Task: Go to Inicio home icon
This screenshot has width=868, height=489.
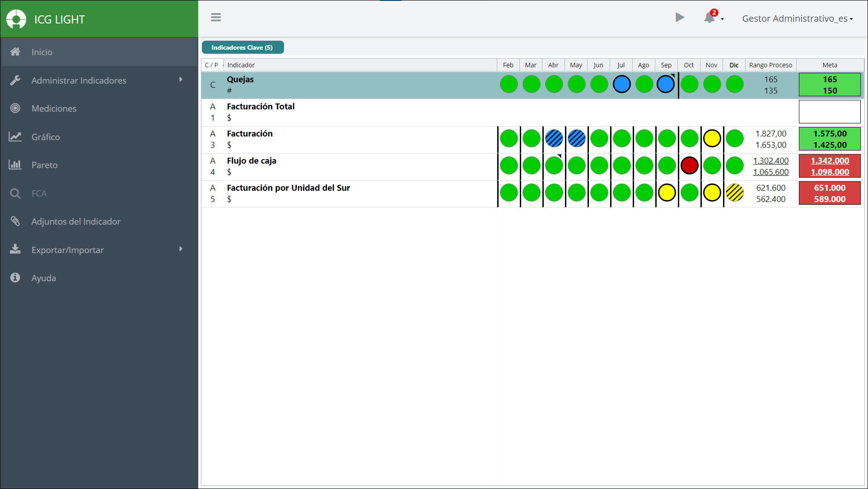Action: 15,52
